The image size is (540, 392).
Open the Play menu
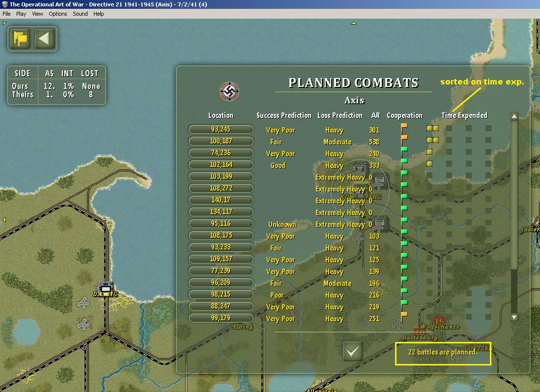point(21,14)
